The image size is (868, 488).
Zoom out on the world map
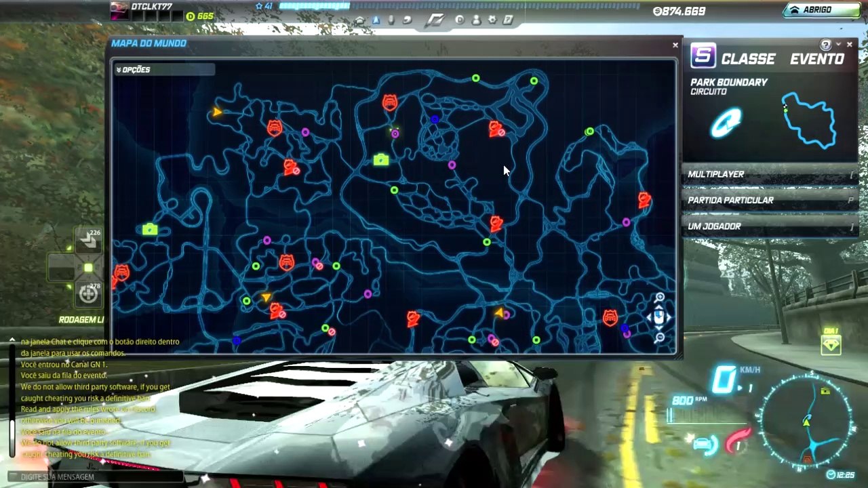click(660, 338)
